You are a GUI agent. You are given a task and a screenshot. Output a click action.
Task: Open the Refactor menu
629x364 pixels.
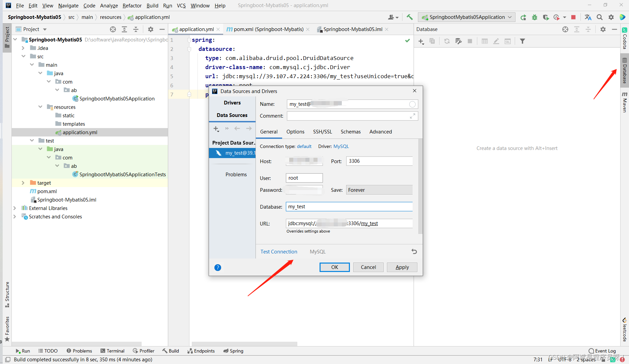point(132,5)
